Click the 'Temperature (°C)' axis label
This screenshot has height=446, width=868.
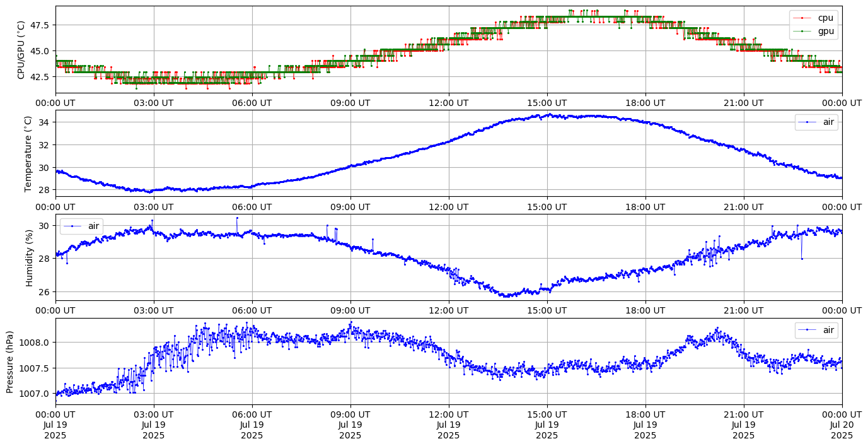click(x=28, y=153)
